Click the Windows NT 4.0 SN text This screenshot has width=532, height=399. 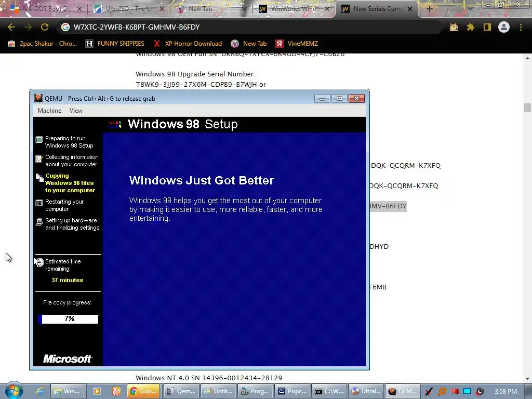coord(209,378)
